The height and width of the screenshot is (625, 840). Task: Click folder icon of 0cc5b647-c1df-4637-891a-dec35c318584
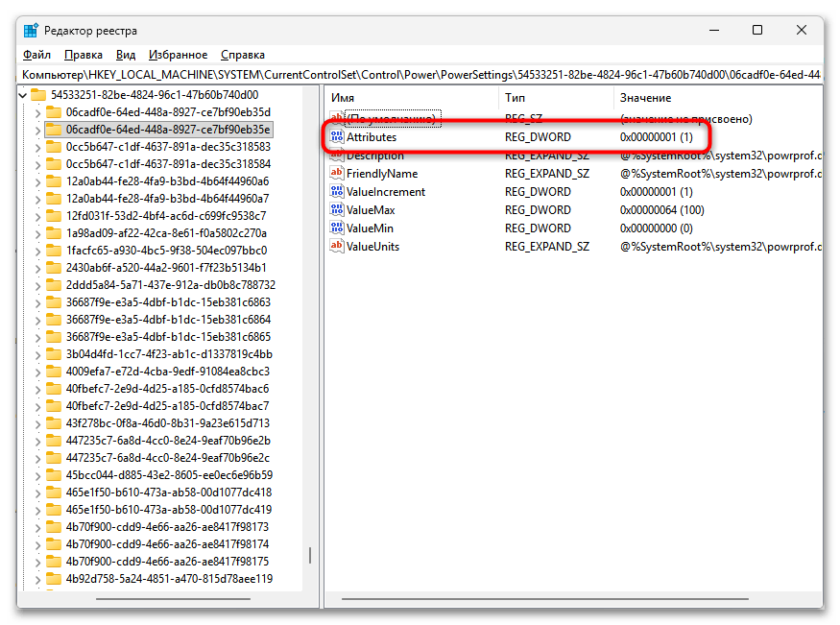tap(53, 164)
